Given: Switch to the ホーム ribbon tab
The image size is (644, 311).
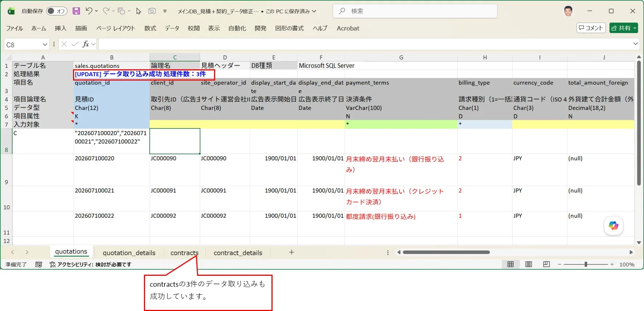Looking at the screenshot, I should pos(39,28).
